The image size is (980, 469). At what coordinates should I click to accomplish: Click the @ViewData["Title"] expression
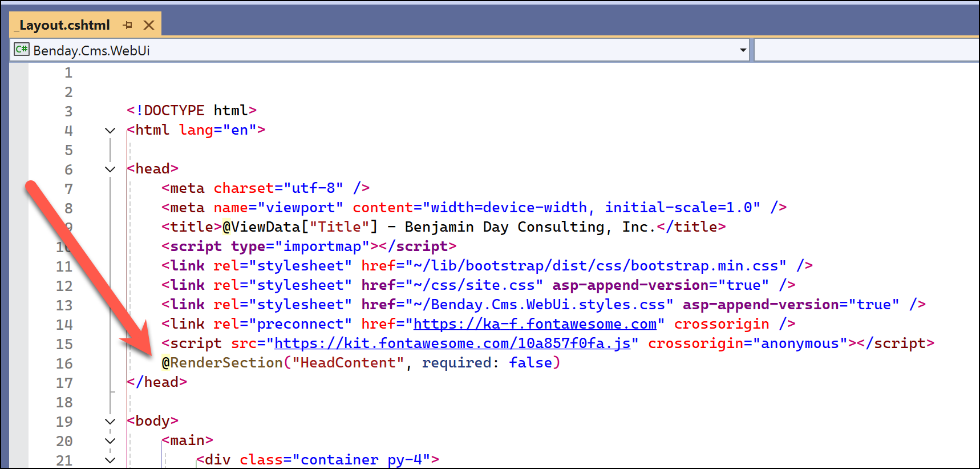pos(300,227)
